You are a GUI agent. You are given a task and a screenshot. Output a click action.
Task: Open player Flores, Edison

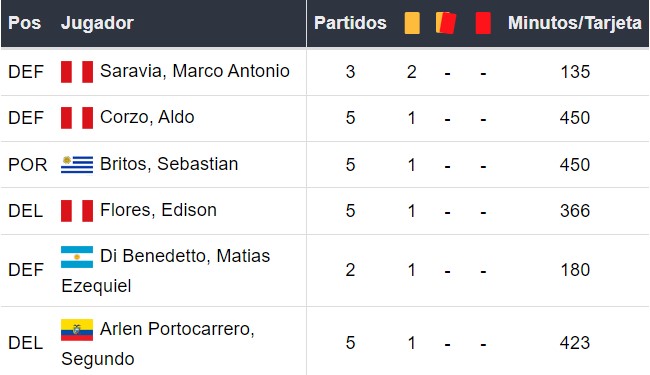coord(158,210)
